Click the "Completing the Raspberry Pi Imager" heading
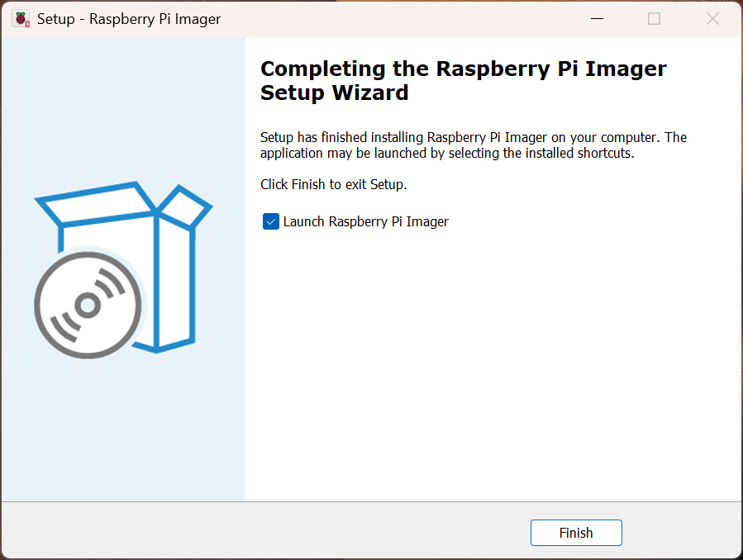Viewport: 743px width, 560px height. (463, 69)
